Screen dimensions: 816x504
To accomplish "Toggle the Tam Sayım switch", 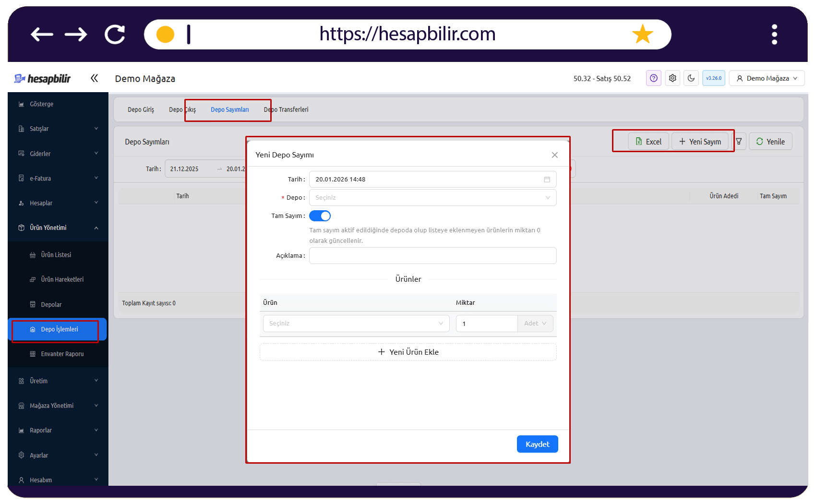I will 320,216.
